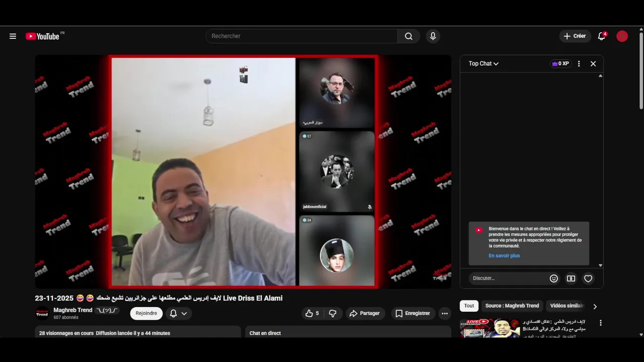This screenshot has width=644, height=362.
Task: Open the emoji picker in chat
Action: click(554, 279)
